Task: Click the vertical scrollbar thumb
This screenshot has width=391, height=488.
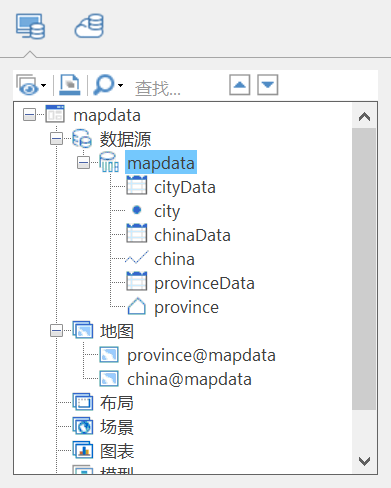Action: point(364,269)
